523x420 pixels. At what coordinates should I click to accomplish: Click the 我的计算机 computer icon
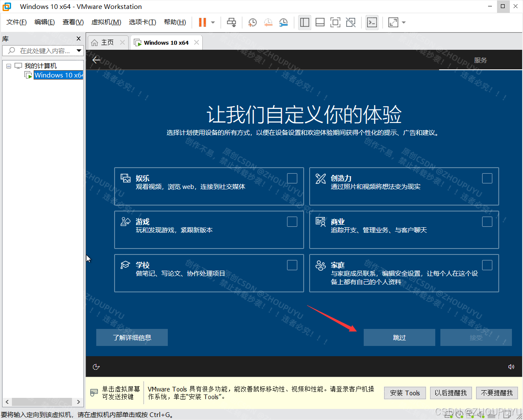[18, 66]
